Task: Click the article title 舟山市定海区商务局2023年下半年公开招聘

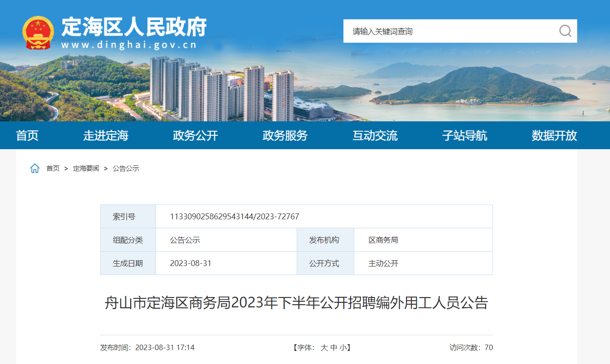Action: tap(296, 303)
